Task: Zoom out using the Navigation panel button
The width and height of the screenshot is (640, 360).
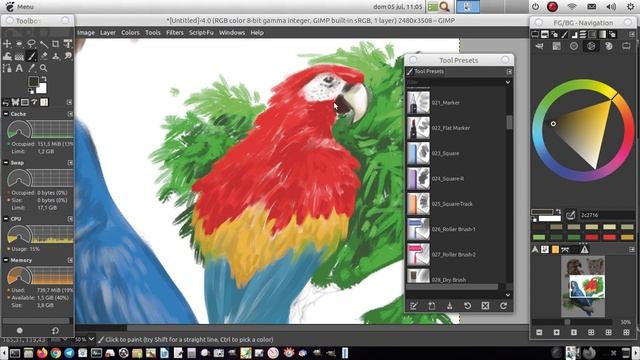Action: (539, 333)
